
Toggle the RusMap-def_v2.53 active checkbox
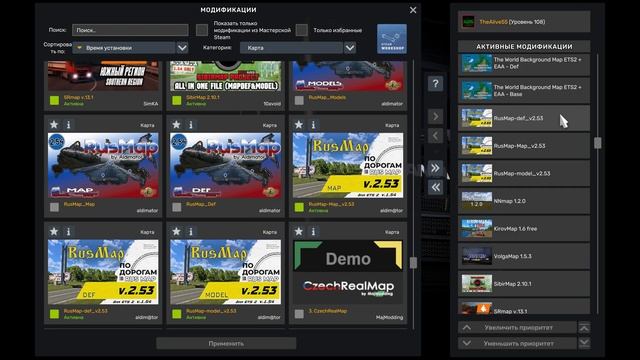[x=54, y=314]
